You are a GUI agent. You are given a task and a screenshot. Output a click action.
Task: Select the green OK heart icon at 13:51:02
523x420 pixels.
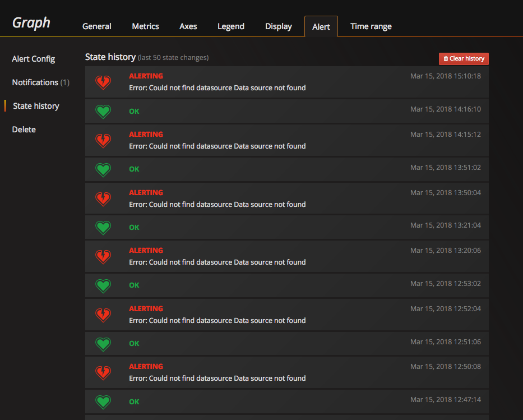tap(103, 169)
